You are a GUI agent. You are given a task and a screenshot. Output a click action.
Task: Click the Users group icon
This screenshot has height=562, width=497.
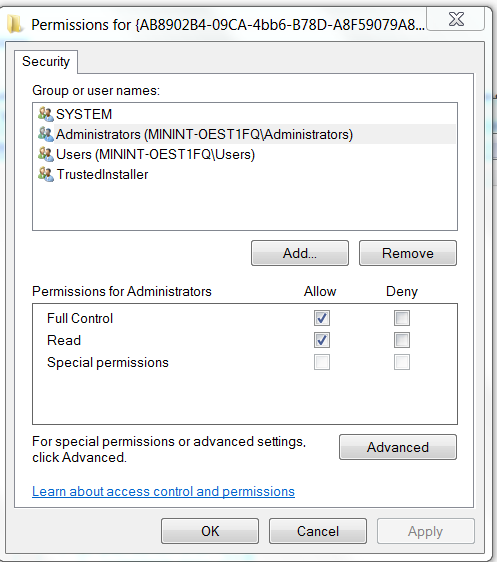tap(46, 154)
